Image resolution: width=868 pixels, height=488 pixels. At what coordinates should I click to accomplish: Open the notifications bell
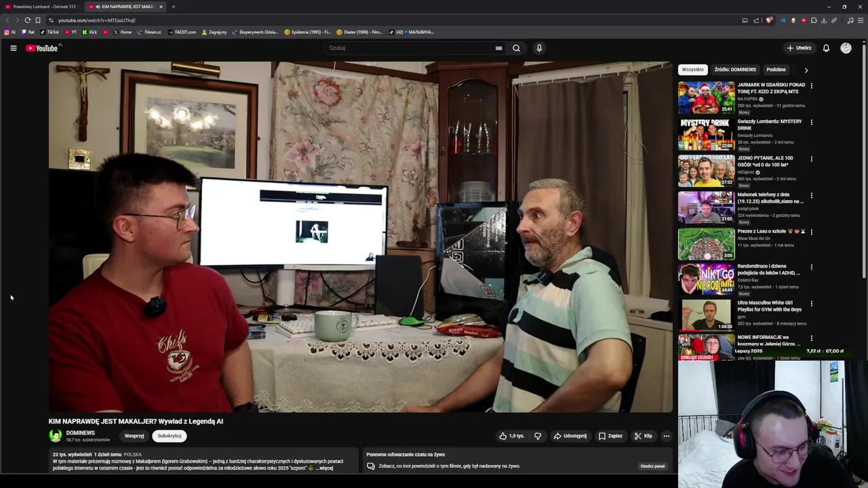pos(826,48)
